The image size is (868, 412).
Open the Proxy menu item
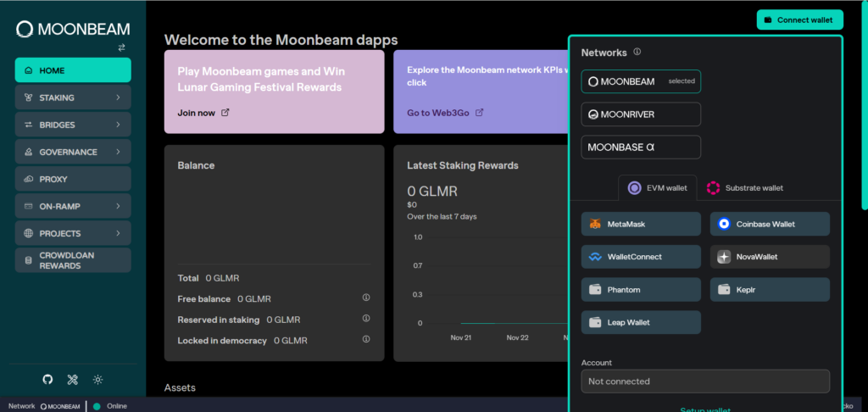[73, 179]
